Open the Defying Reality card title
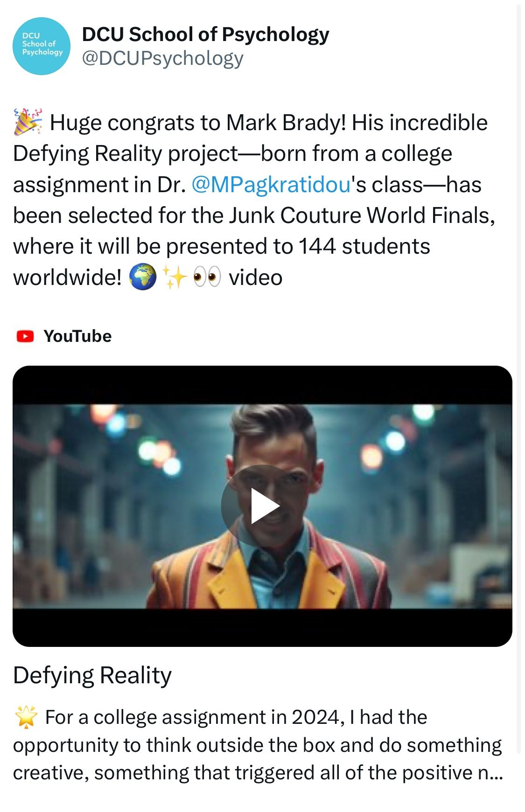The width and height of the screenshot is (525, 812). coord(92,675)
